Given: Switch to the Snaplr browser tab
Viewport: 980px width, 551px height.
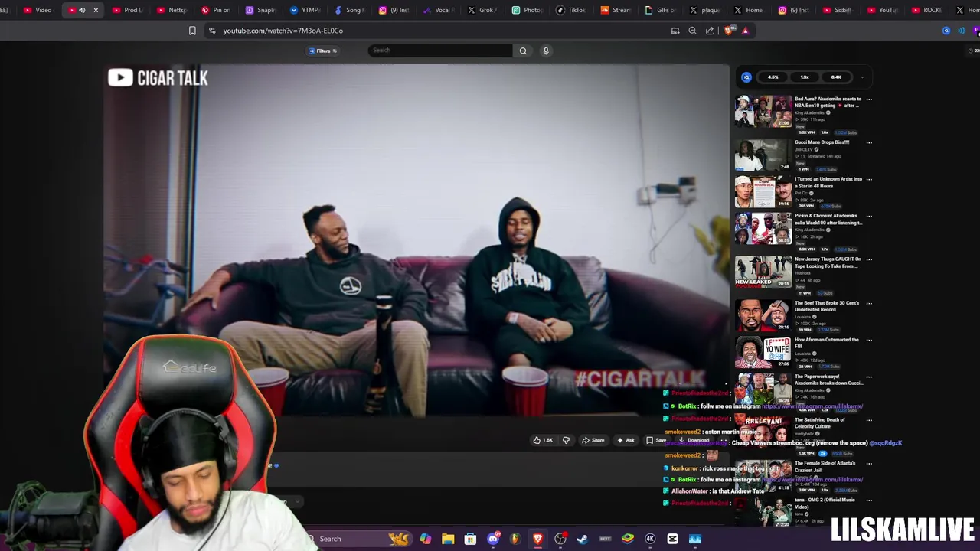Looking at the screenshot, I should coord(260,10).
